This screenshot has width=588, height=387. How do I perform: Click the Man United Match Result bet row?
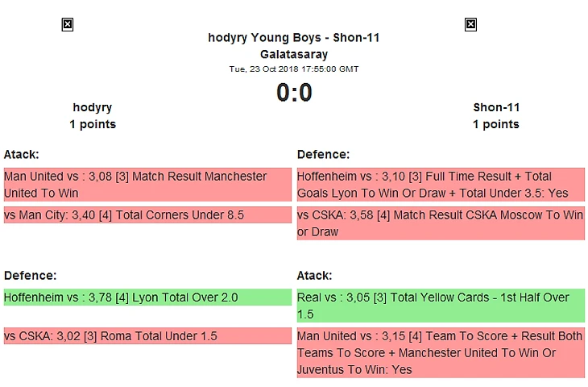pyautogui.click(x=147, y=185)
